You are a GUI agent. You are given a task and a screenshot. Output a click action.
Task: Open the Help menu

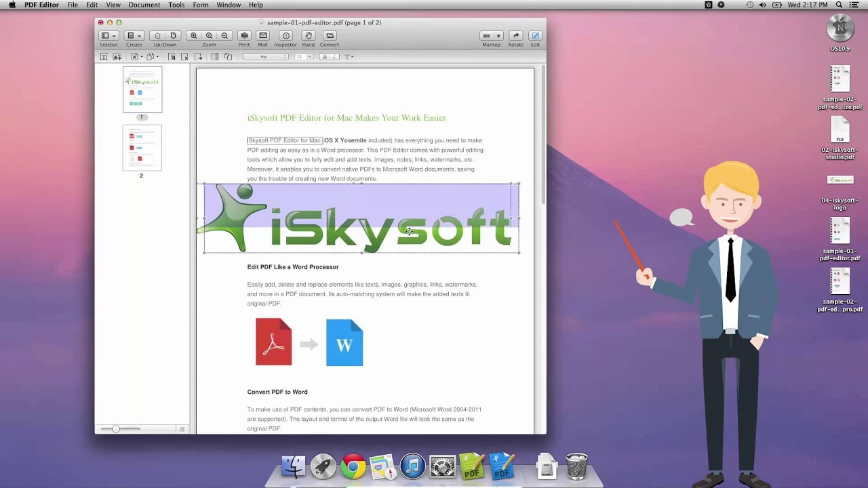coord(256,5)
